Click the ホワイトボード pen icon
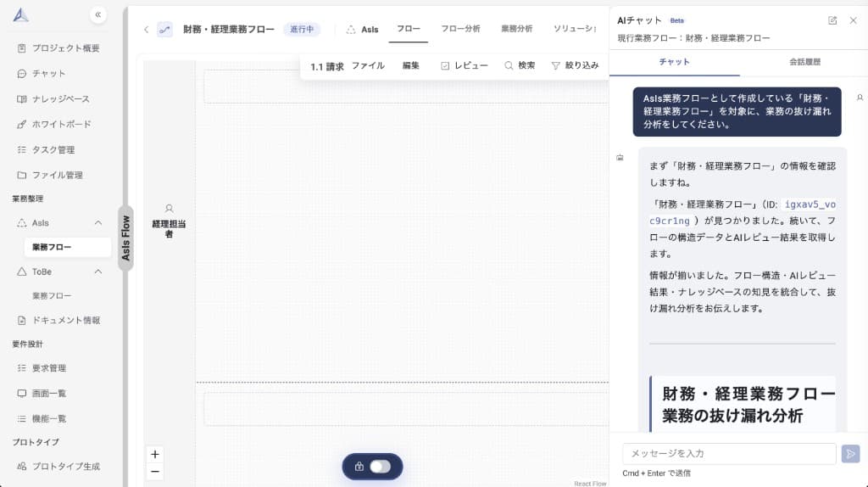This screenshot has height=487, width=868. coord(21,124)
